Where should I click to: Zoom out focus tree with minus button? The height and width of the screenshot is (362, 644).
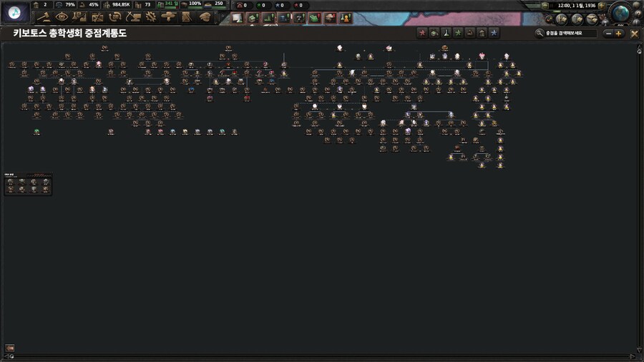click(x=608, y=34)
